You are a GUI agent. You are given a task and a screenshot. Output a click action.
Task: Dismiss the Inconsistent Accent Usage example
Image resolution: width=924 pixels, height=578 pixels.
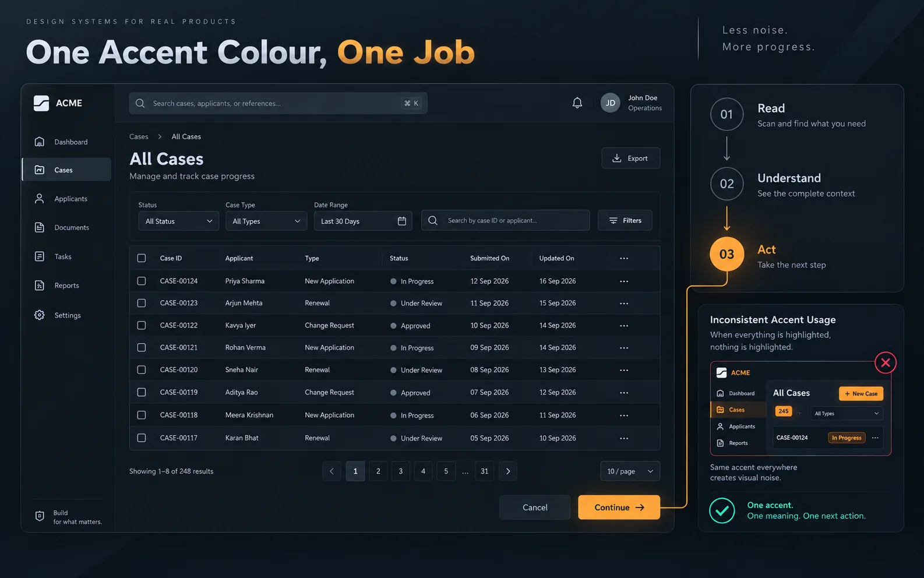click(886, 363)
